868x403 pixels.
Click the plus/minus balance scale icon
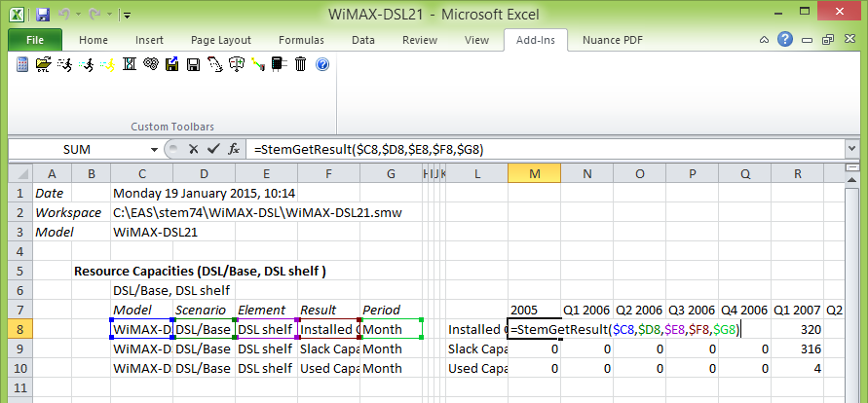point(237,64)
